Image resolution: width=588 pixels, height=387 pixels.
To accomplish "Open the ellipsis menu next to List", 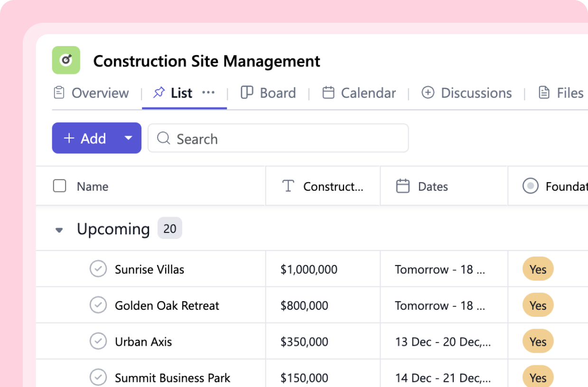I will click(x=209, y=92).
